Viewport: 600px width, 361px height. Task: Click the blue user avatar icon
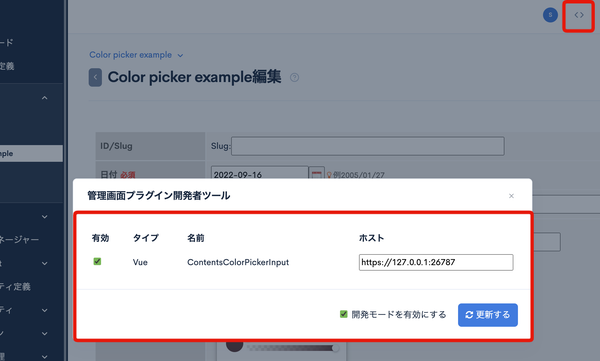tap(550, 15)
